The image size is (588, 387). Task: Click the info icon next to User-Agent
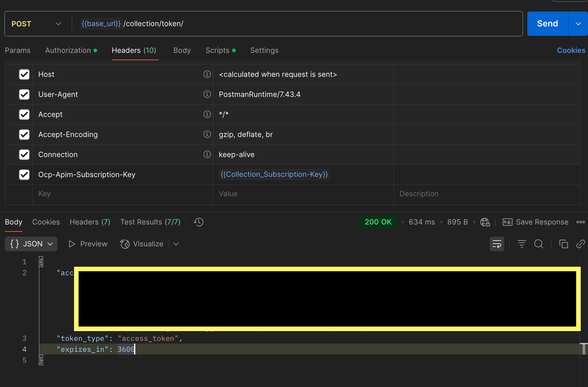(x=207, y=94)
